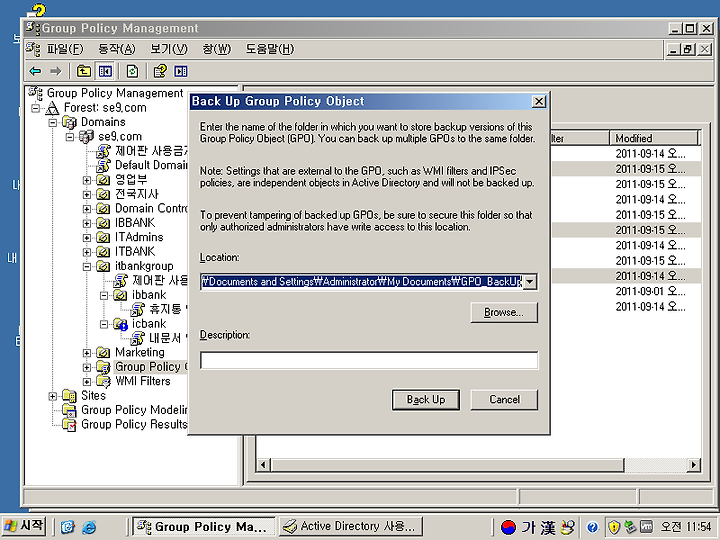
Task: Click the Browse... button
Action: tap(504, 312)
